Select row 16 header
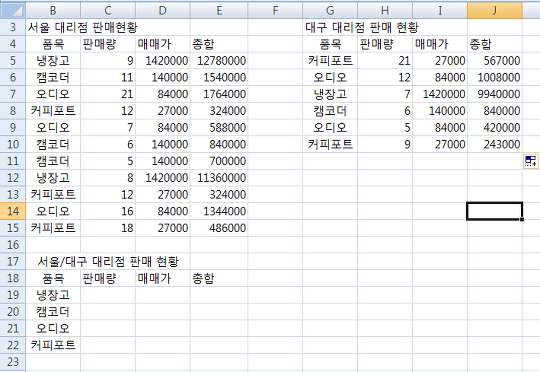 [13, 245]
